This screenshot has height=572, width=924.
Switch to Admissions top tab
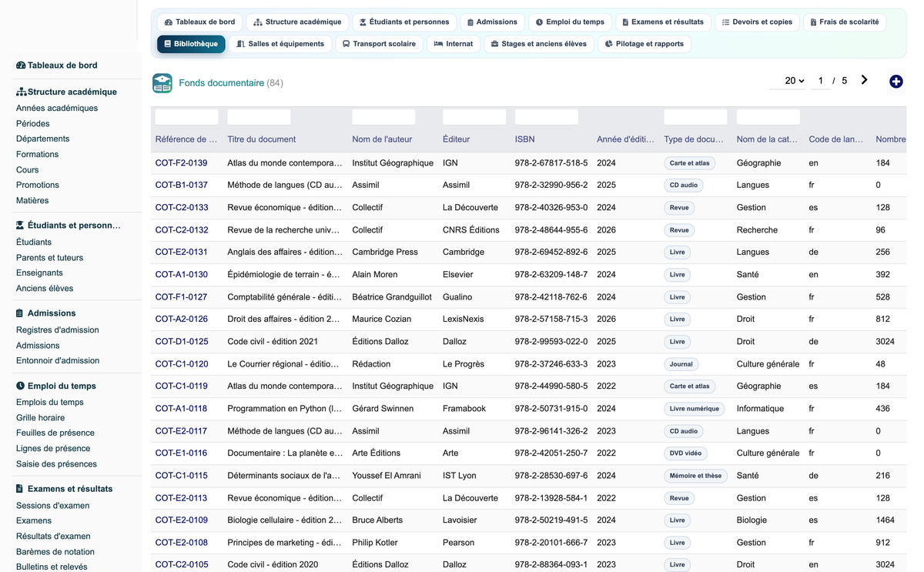492,22
